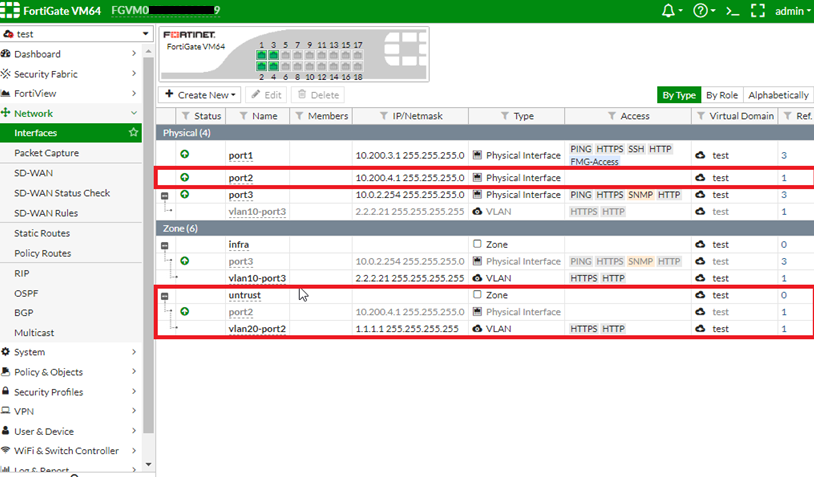Toggle full screen mode icon
The height and width of the screenshot is (477, 814).
(x=758, y=11)
